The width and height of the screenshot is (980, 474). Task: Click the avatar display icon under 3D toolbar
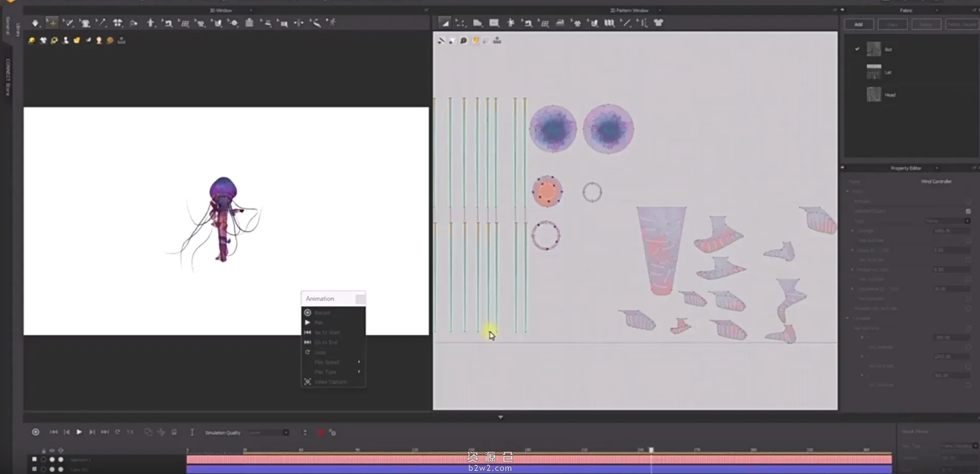(x=65, y=40)
